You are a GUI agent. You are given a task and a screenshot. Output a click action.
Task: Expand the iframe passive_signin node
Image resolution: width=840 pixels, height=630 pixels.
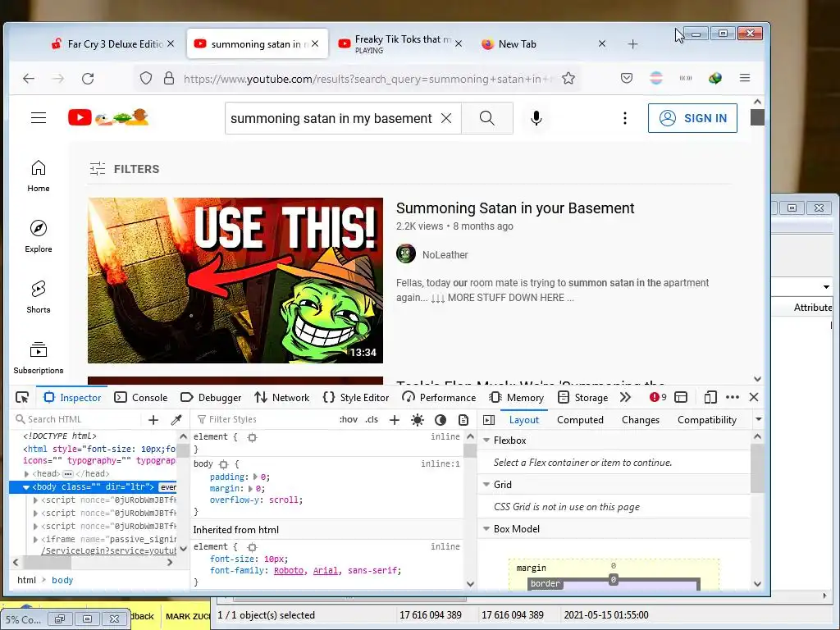point(36,540)
